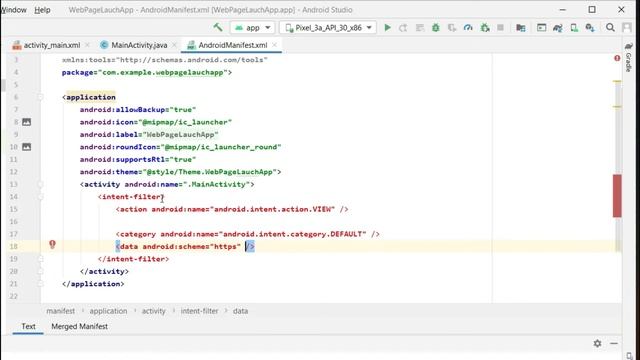Viewport: 640px width, 360px height.
Task: Click the Apply Code Changes icon
Action: [420, 28]
